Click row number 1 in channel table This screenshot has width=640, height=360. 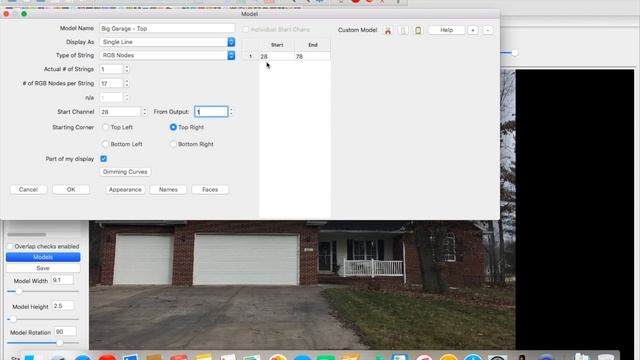click(x=251, y=56)
